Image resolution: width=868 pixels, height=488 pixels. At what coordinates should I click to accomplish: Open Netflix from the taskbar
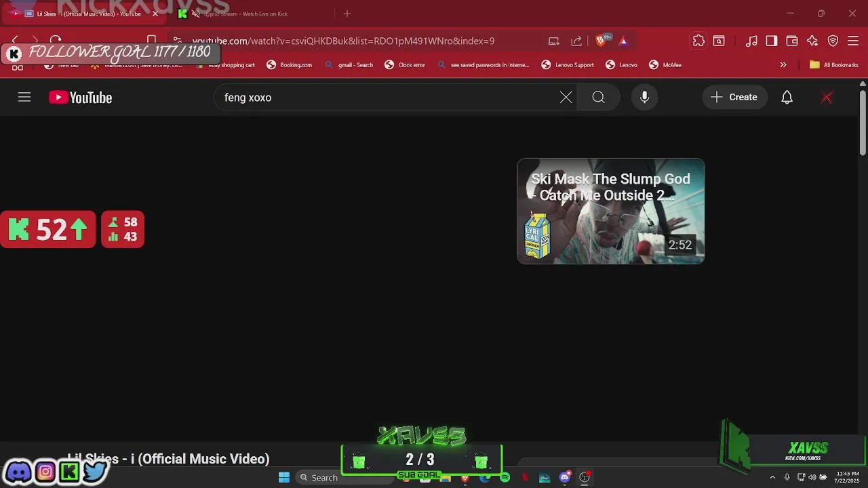[524, 478]
